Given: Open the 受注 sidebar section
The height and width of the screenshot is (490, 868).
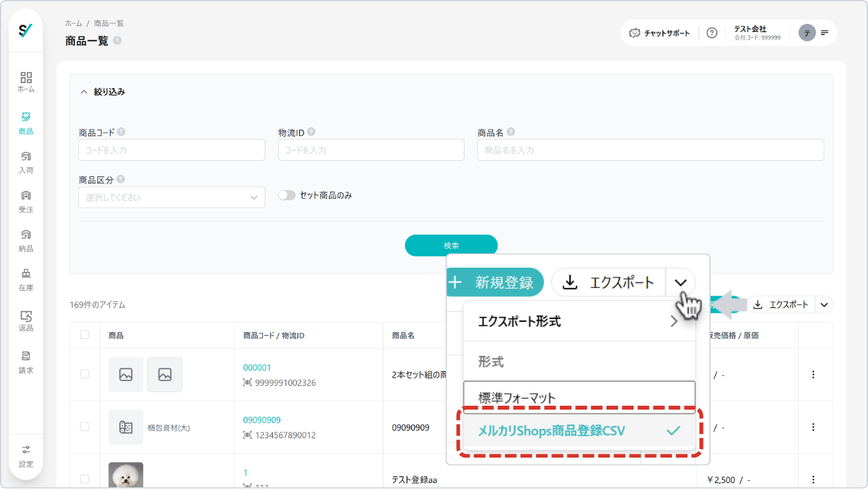Looking at the screenshot, I should tap(26, 202).
